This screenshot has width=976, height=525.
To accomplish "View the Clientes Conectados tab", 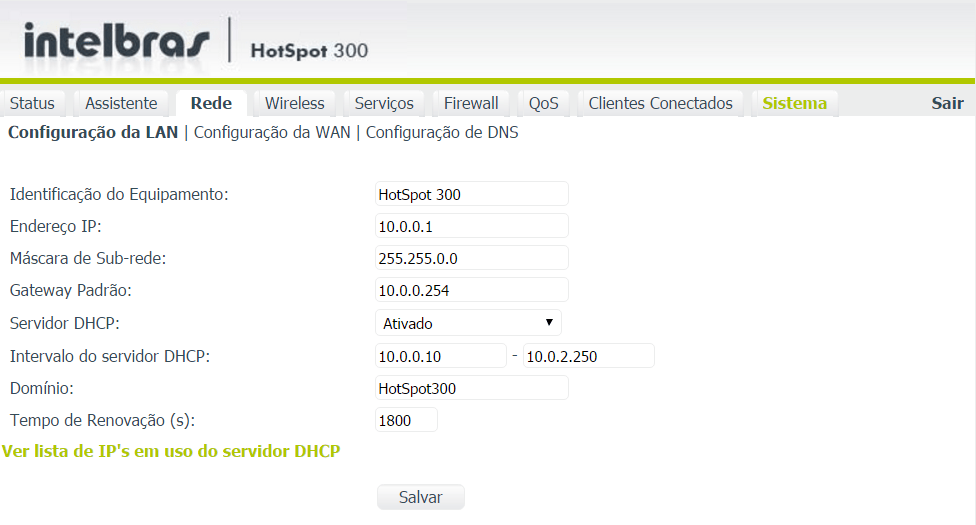I will pos(660,103).
